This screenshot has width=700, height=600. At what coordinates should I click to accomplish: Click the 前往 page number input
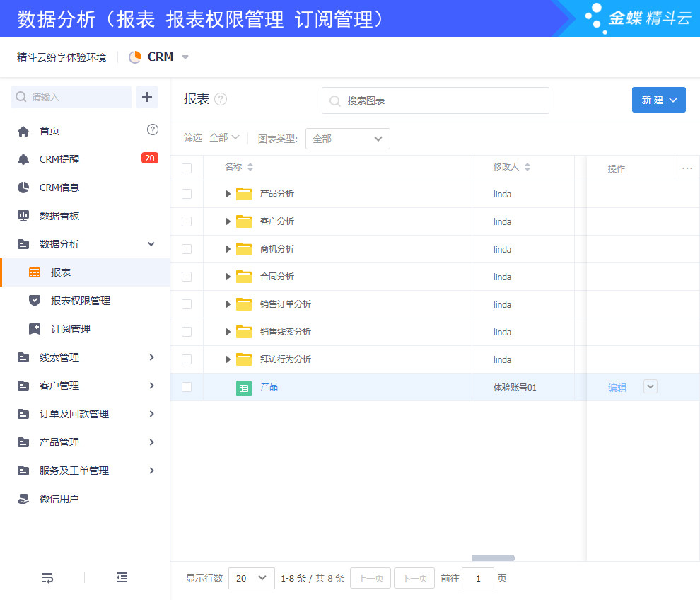point(478,578)
